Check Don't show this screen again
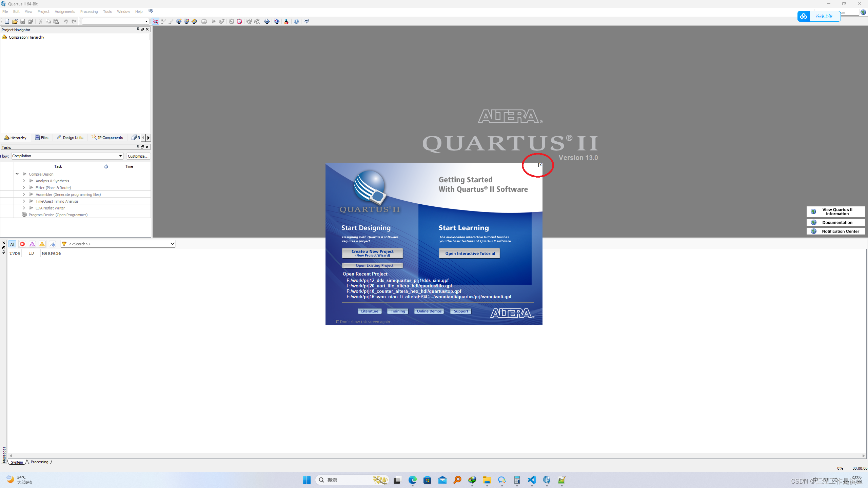The width and height of the screenshot is (868, 488). pos(338,321)
